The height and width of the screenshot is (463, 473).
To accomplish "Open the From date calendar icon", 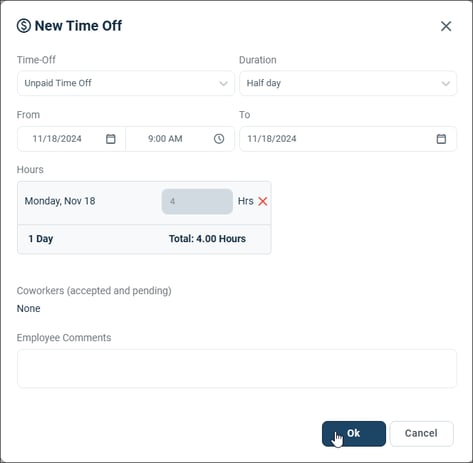I will point(111,139).
